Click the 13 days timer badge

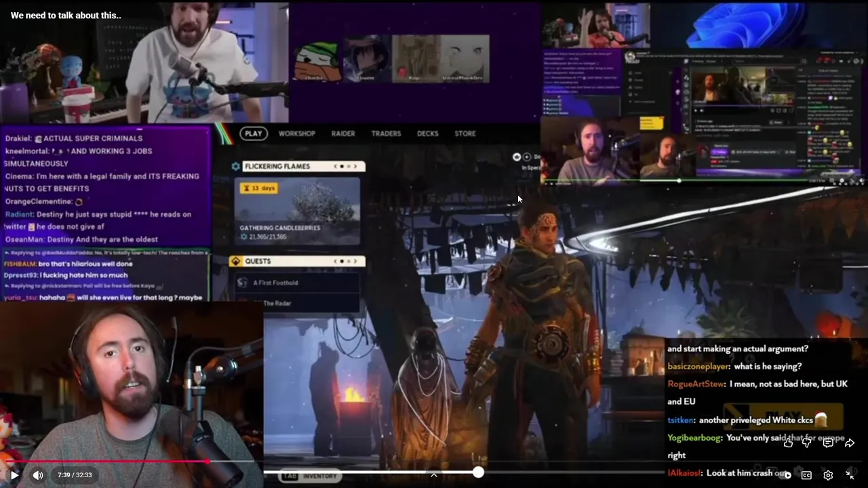pyautogui.click(x=258, y=188)
